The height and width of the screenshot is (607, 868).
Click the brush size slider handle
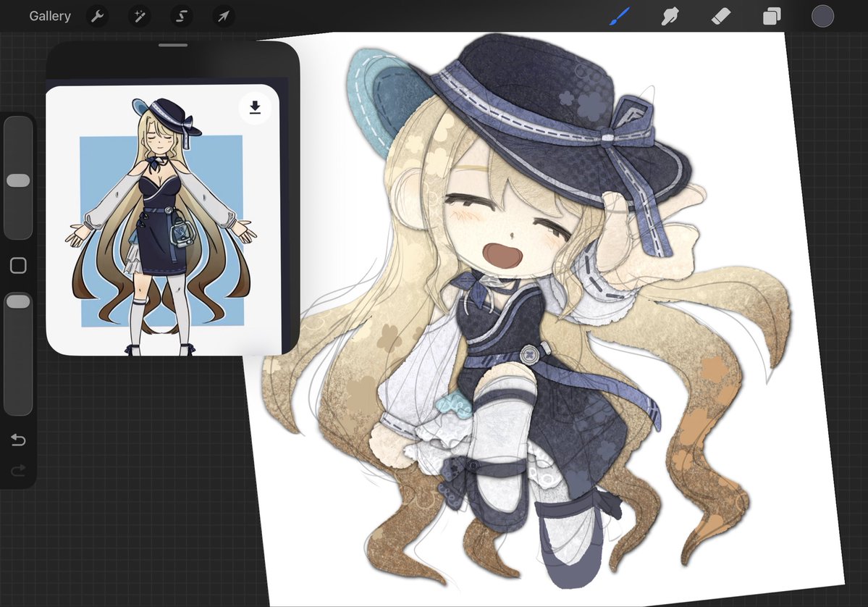tap(18, 180)
